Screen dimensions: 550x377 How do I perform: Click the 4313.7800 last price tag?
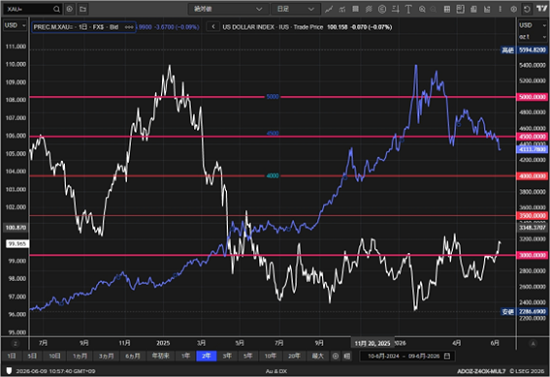point(532,149)
